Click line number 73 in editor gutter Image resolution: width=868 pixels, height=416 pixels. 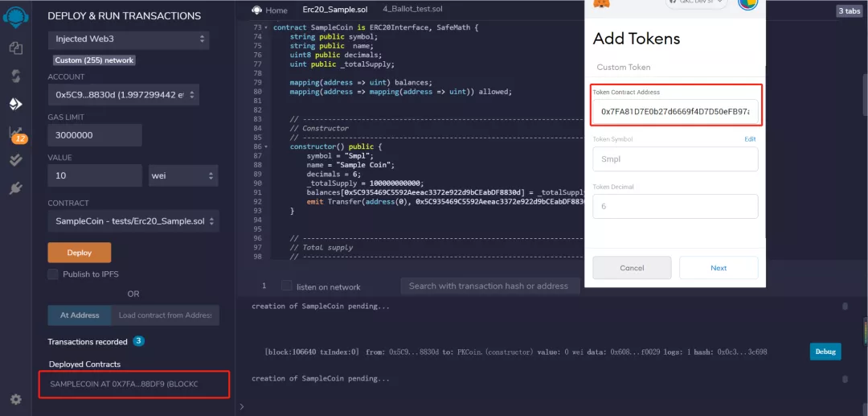(256, 27)
